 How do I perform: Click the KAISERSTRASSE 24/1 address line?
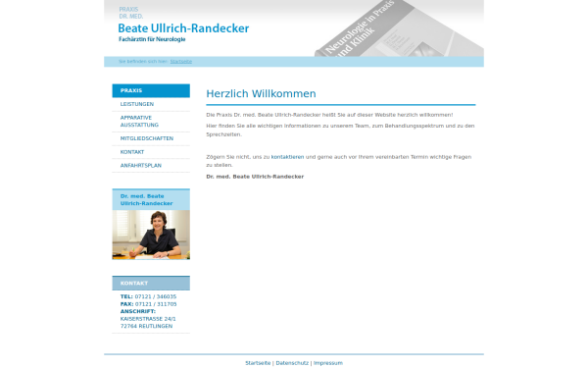[x=148, y=319]
